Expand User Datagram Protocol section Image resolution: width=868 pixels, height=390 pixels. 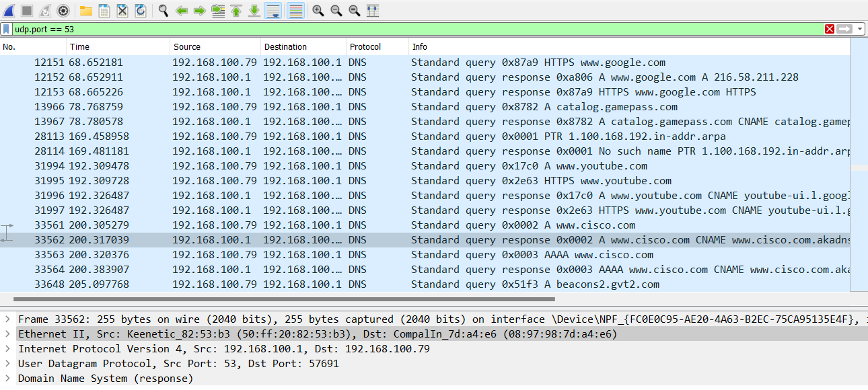[x=7, y=364]
